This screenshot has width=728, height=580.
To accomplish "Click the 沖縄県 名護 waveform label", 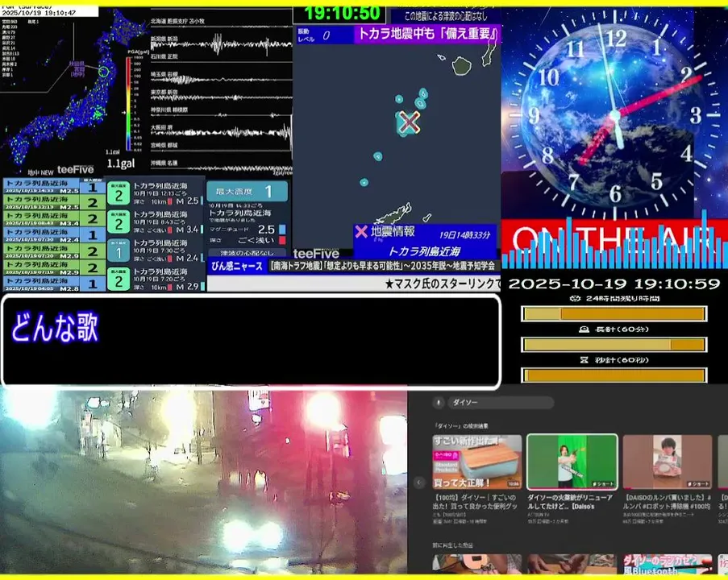I will tap(164, 163).
